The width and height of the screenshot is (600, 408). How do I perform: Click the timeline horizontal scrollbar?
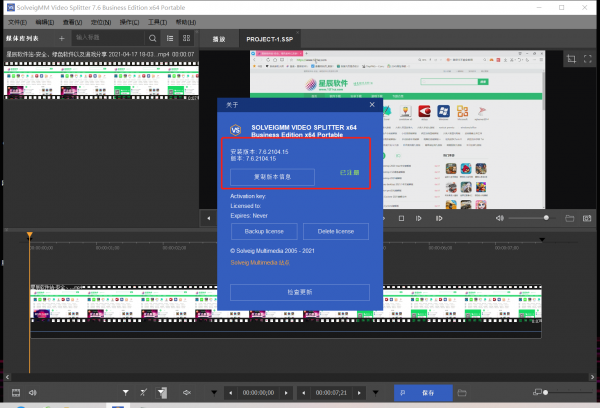pos(300,377)
